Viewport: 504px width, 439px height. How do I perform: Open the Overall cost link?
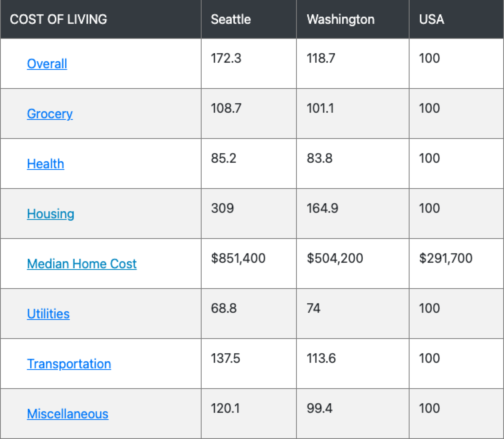click(x=47, y=64)
